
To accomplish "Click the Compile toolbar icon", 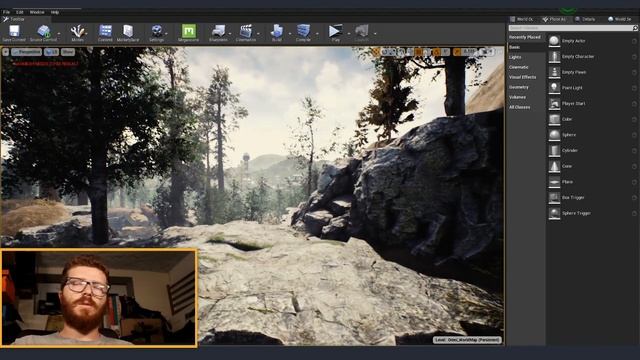I will 303,31.
